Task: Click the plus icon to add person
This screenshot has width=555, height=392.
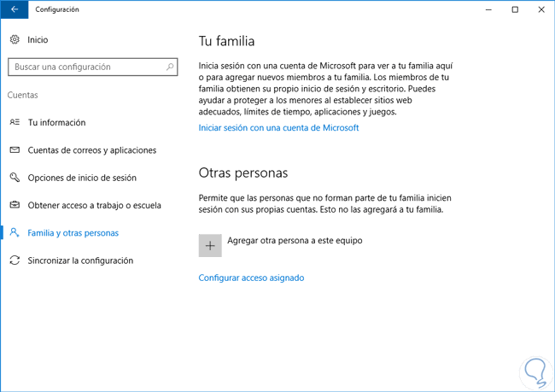Action: click(x=210, y=245)
